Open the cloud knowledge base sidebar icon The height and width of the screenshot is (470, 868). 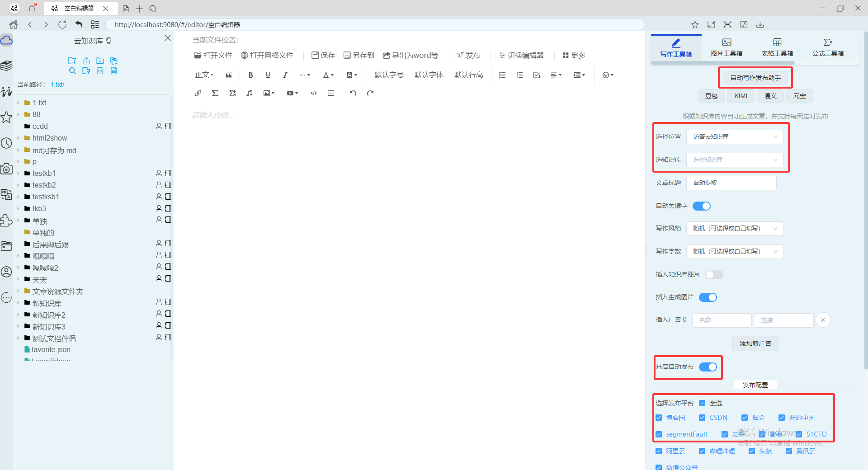[6, 41]
